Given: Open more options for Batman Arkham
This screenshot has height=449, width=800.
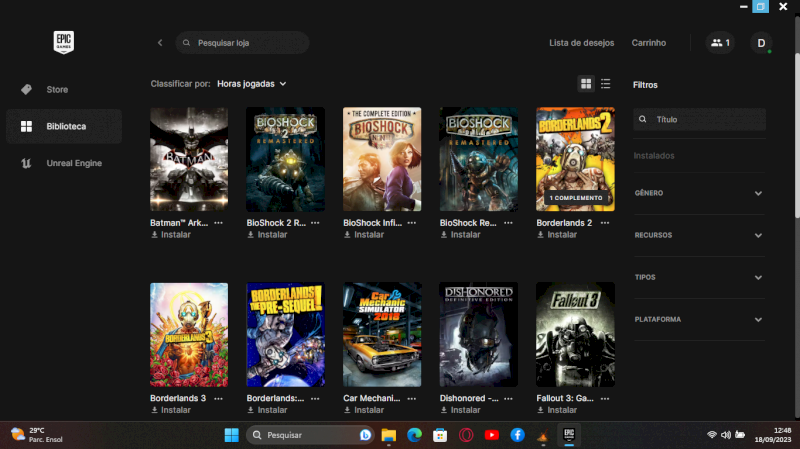Looking at the screenshot, I should (218, 222).
